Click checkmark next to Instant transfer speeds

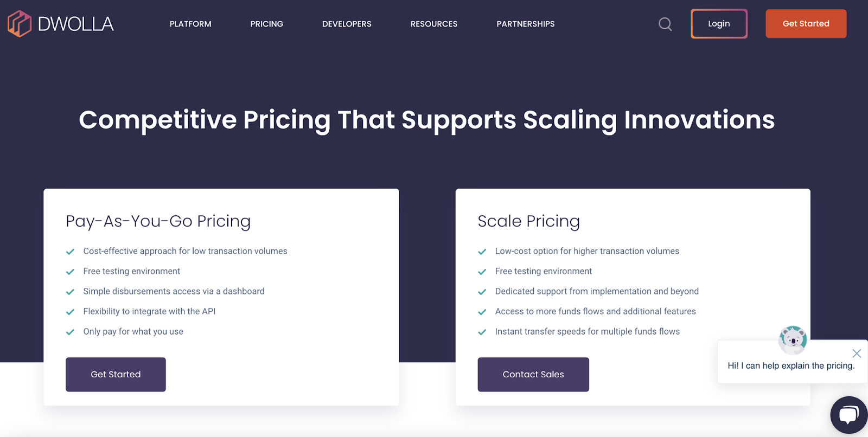coord(482,332)
